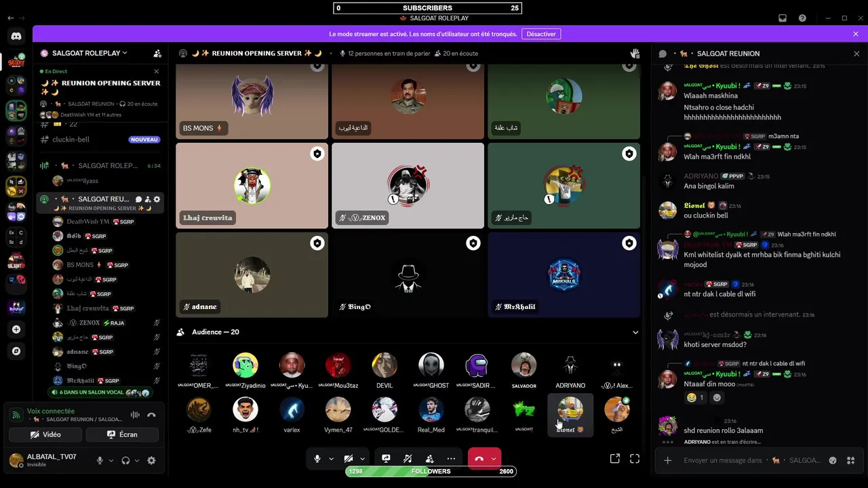Click red hang up call button
Screen dimensions: 868x488
coord(479,459)
